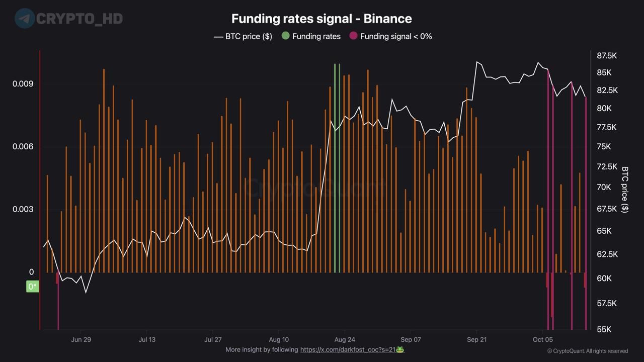Click the 60K price axis value
The height and width of the screenshot is (362, 644).
[604, 278]
